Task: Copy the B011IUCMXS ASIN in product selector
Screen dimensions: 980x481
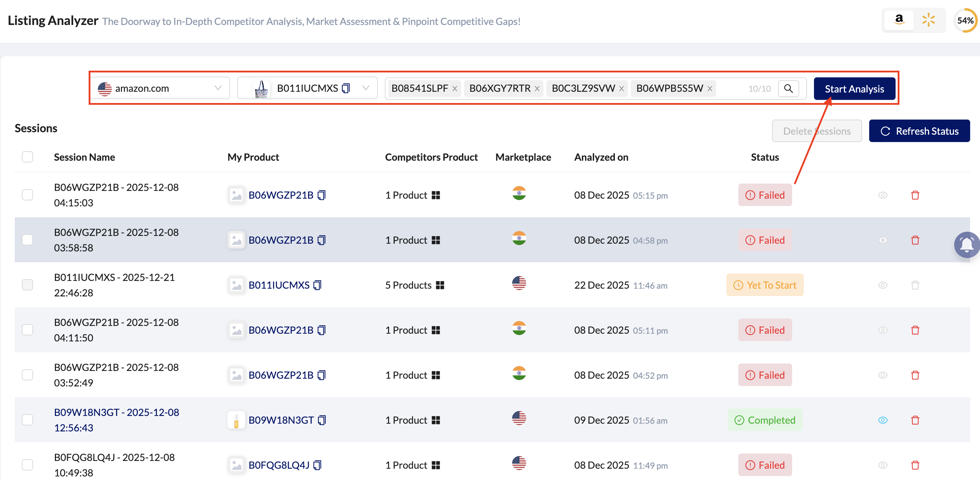Action: click(346, 89)
